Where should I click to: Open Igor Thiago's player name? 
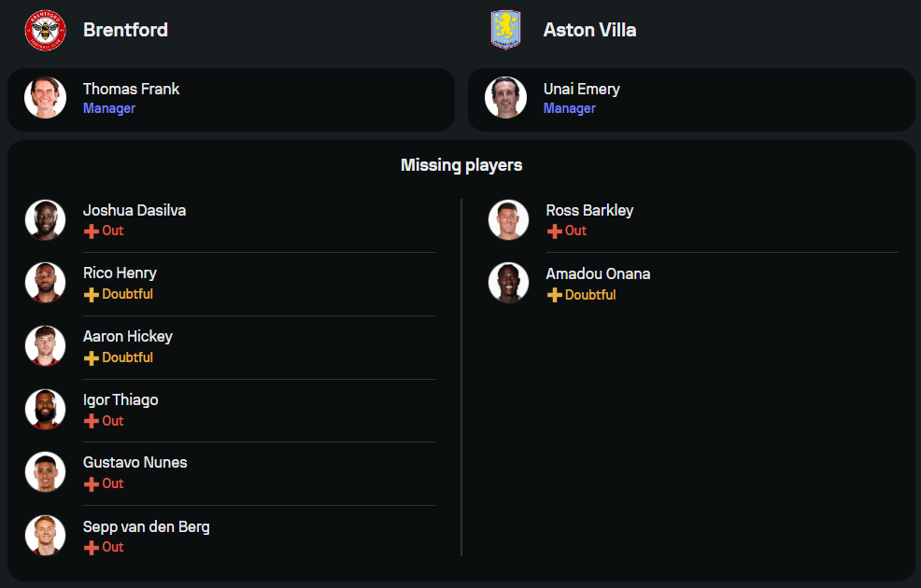click(120, 400)
